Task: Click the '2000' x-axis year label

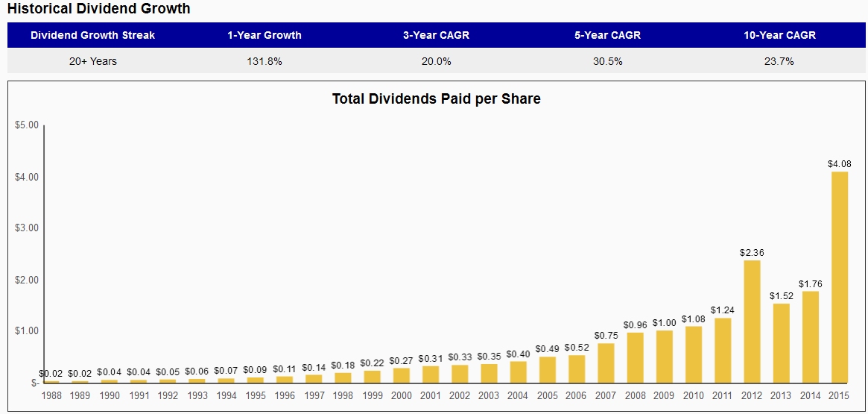Action: tap(402, 395)
